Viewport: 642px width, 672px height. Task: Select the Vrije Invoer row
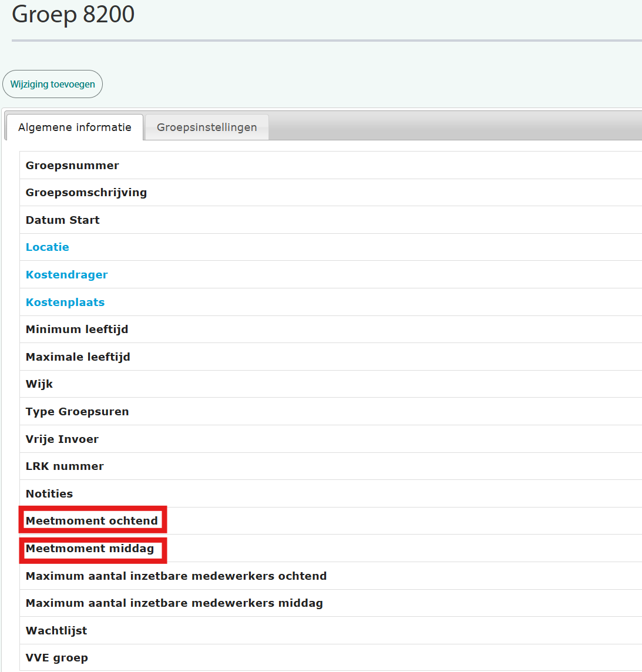point(62,439)
